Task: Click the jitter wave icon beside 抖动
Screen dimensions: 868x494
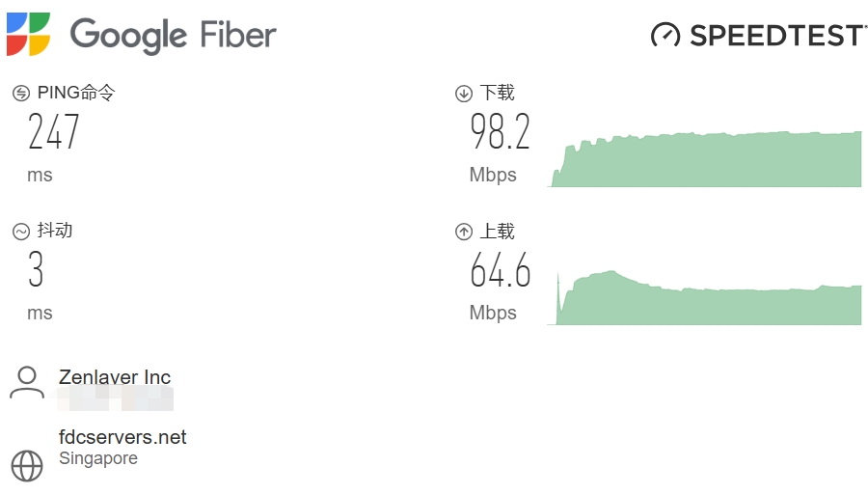Action: (21, 232)
